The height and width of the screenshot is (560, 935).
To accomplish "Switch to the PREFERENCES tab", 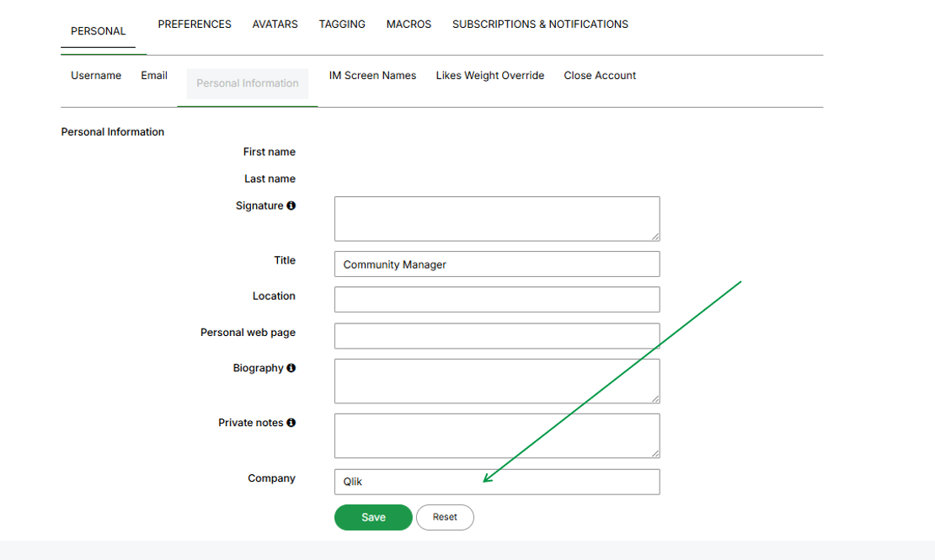I will [x=195, y=24].
